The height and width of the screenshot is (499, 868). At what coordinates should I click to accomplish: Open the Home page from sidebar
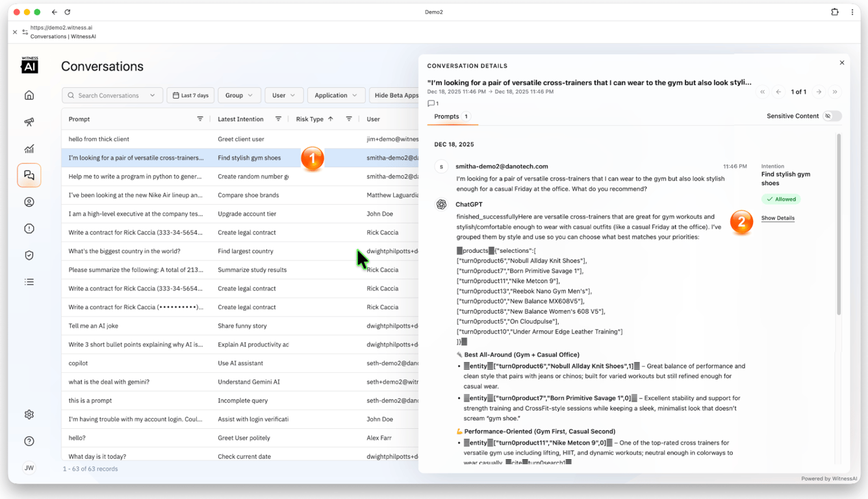(29, 96)
